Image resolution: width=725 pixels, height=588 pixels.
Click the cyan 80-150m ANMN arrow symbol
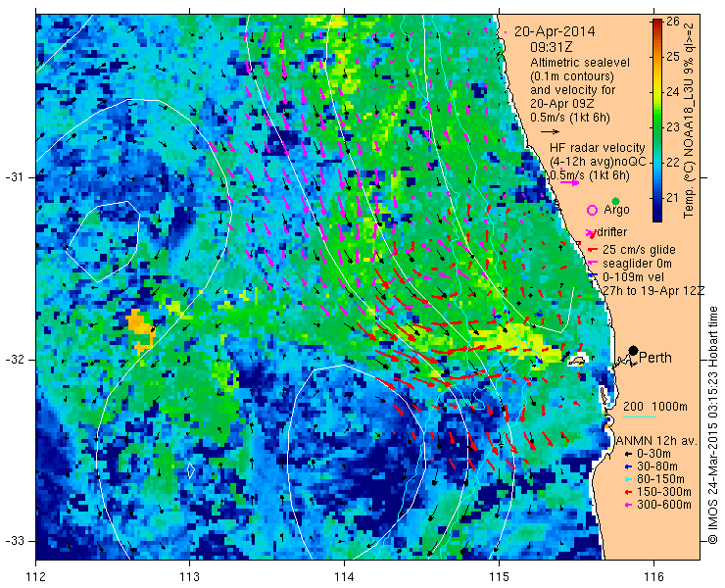click(x=628, y=479)
